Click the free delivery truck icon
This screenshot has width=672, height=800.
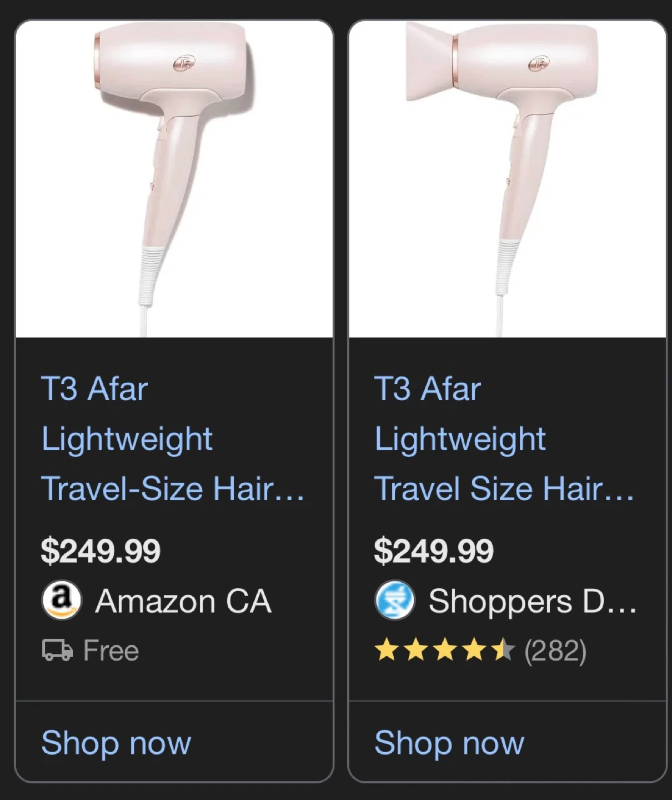(x=57, y=651)
